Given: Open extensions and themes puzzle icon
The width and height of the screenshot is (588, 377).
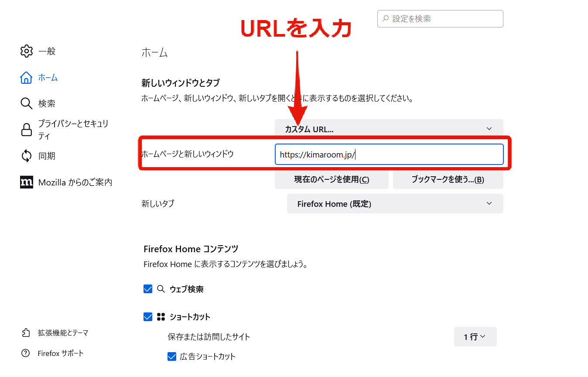Looking at the screenshot, I should click(26, 333).
